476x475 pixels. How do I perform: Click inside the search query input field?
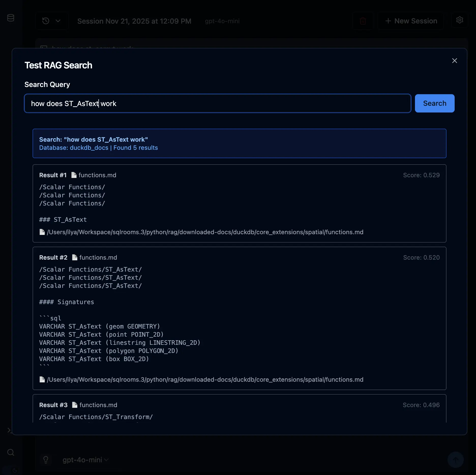pos(216,103)
